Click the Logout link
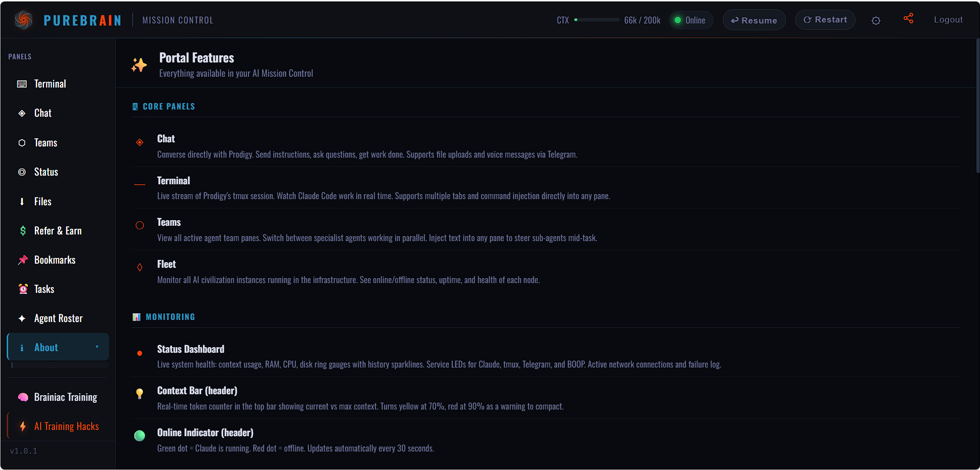Image resolution: width=980 pixels, height=470 pixels. pyautogui.click(x=948, y=19)
